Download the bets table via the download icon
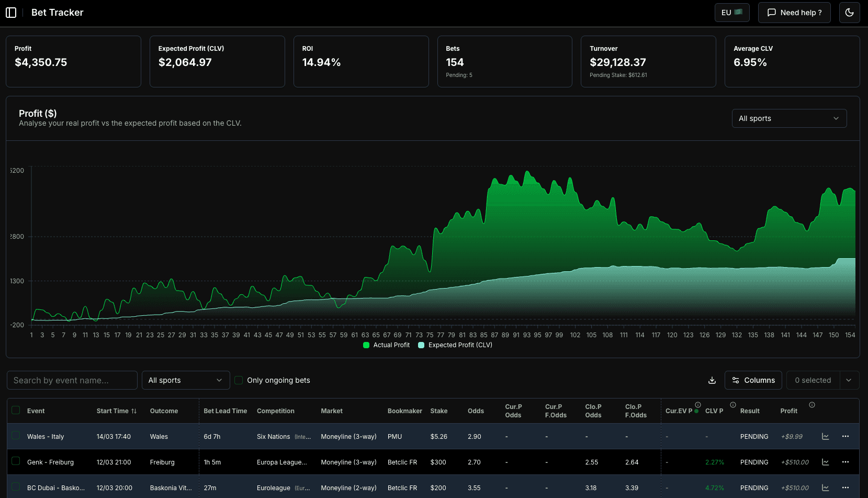Viewport: 868px width, 498px height. pos(712,380)
